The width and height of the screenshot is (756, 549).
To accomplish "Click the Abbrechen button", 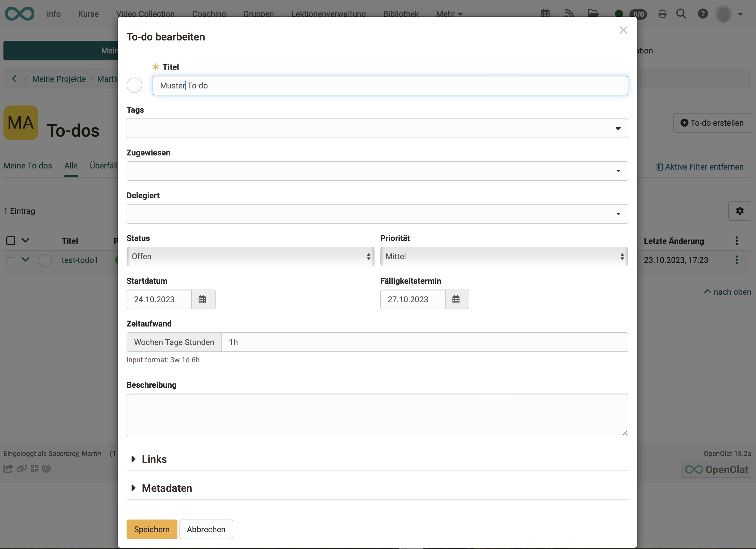I will (206, 529).
